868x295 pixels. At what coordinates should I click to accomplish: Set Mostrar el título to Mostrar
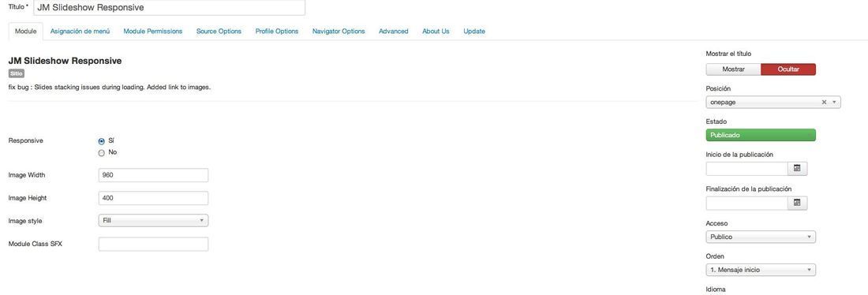click(x=734, y=69)
